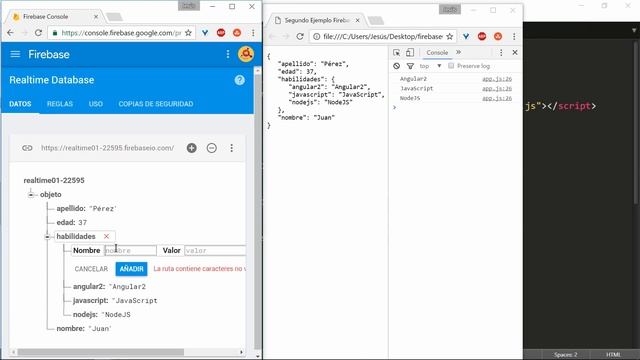Select the angular2 tree row
The image size is (640, 360).
pos(109,287)
